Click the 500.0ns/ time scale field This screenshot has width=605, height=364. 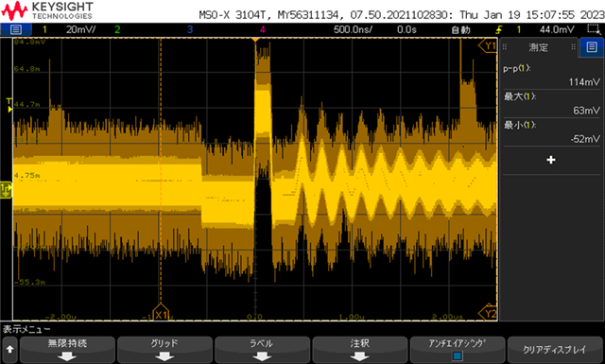(x=353, y=29)
